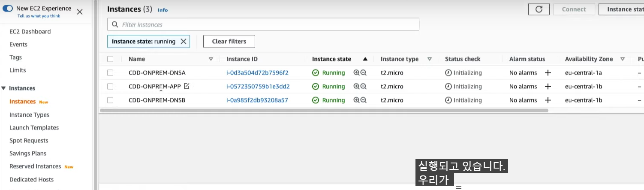Click the Instance ID column header
The height and width of the screenshot is (190, 644).
(242, 59)
